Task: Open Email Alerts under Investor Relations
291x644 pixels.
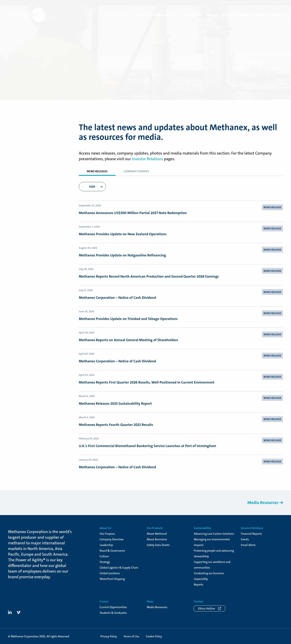Action: click(248, 545)
